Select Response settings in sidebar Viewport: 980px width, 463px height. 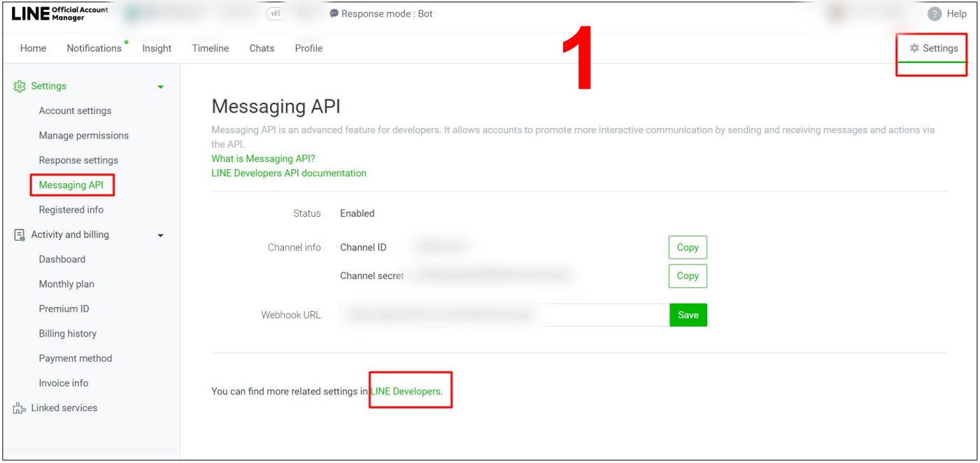[x=78, y=160]
